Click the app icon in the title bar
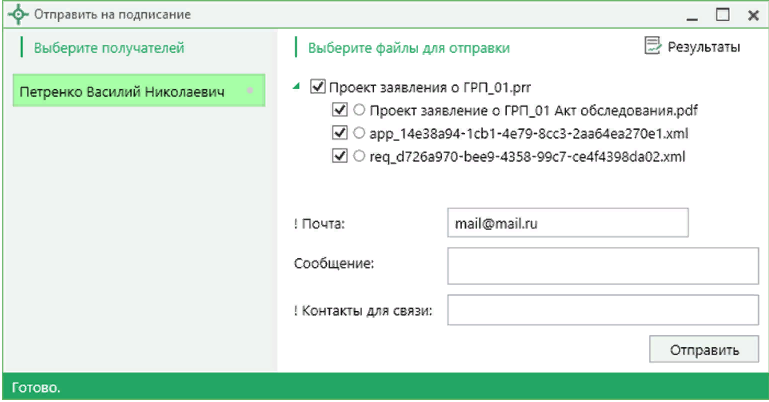769x402 pixels. pyautogui.click(x=18, y=15)
